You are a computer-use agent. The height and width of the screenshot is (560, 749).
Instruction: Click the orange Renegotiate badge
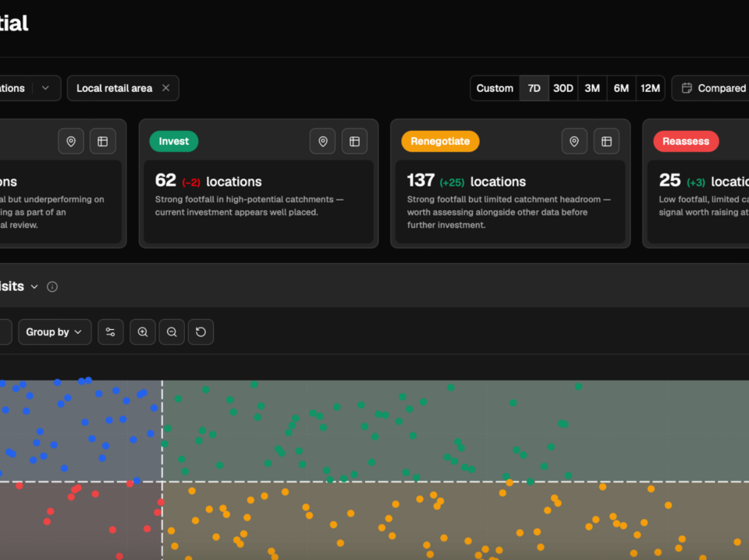click(440, 141)
